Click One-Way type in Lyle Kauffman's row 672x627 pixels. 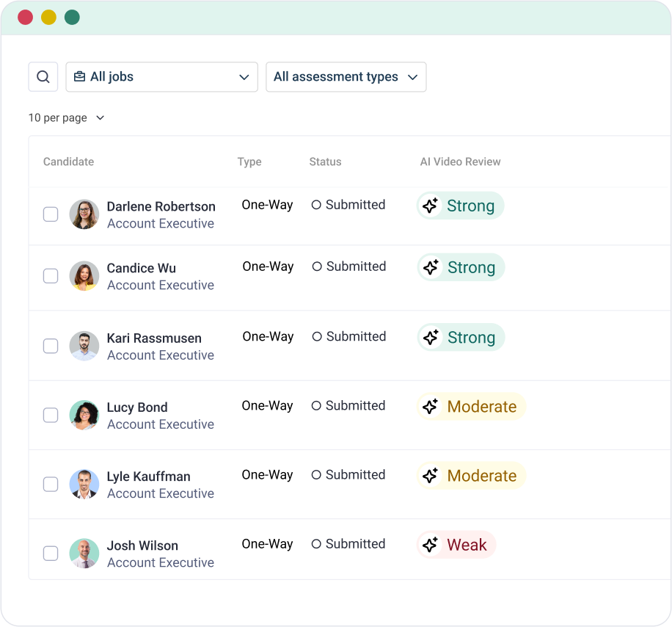click(268, 475)
